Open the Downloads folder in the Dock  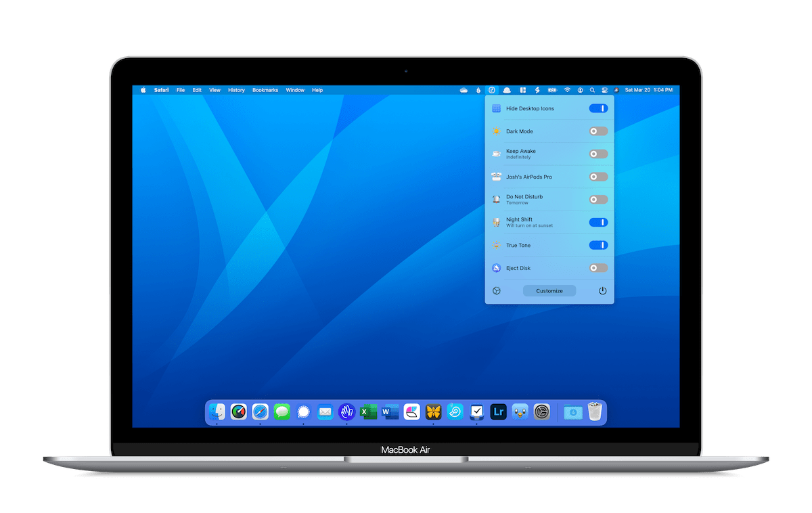point(572,411)
